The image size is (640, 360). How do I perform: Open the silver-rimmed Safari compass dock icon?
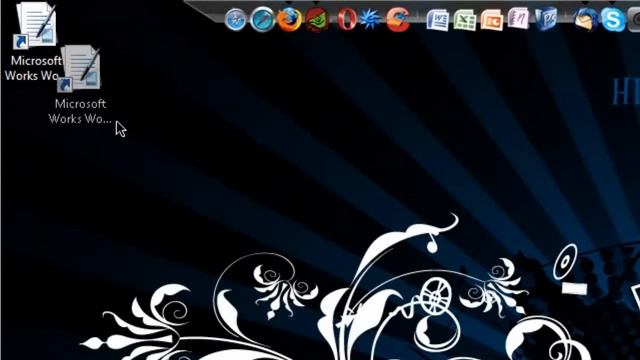[x=236, y=19]
